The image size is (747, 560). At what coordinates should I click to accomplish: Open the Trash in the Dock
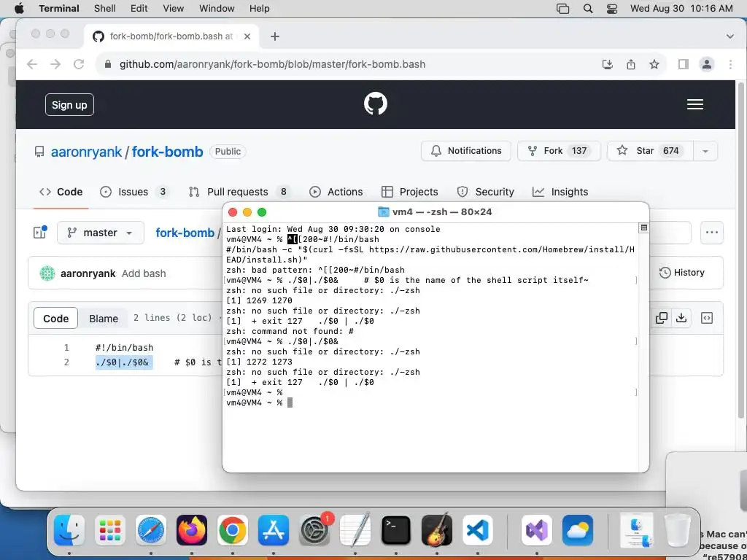[678, 530]
